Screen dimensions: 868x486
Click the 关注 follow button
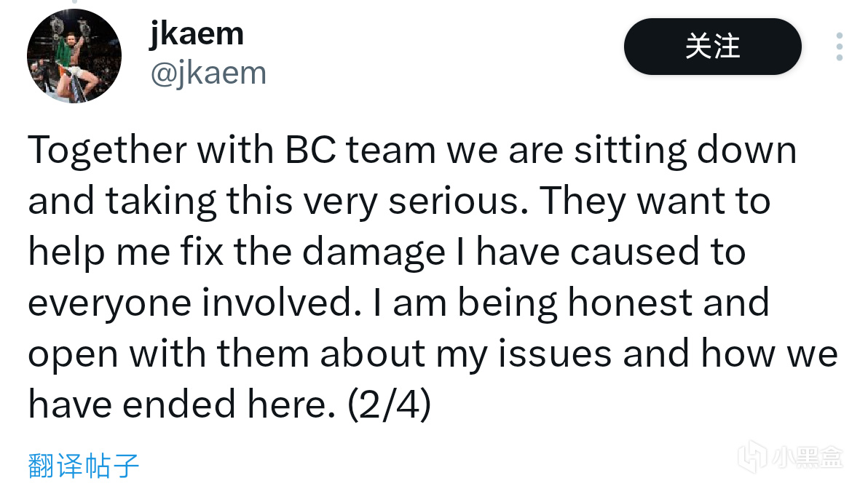pyautogui.click(x=712, y=47)
